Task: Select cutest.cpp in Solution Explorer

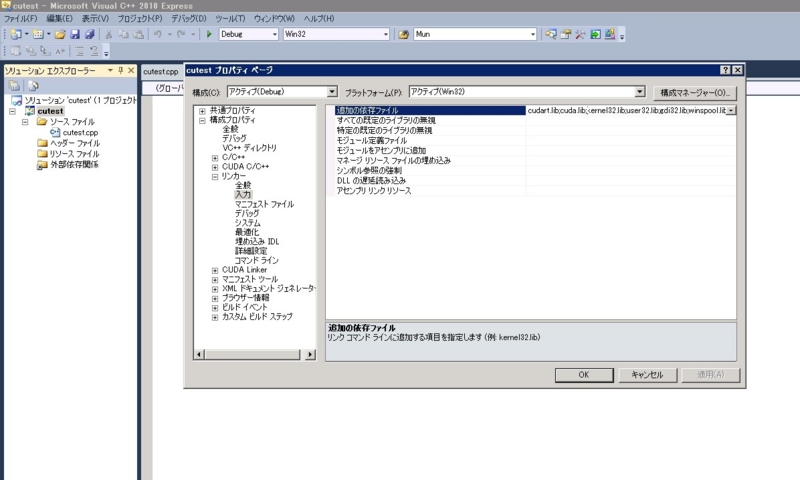Action: point(81,133)
